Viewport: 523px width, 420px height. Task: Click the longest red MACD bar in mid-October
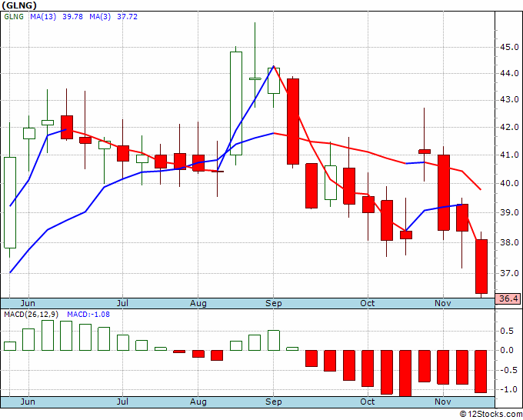pos(405,373)
